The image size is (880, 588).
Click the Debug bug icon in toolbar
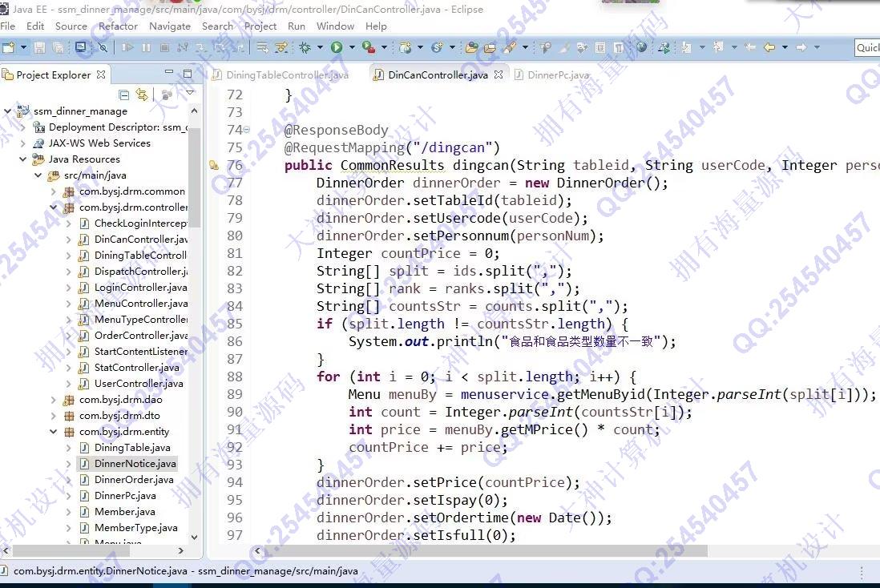(305, 48)
